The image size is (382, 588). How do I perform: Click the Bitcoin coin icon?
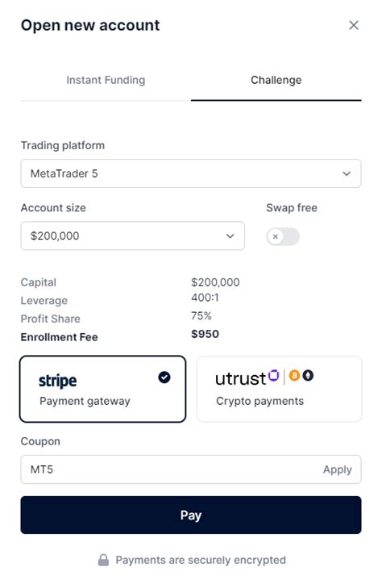(x=294, y=375)
